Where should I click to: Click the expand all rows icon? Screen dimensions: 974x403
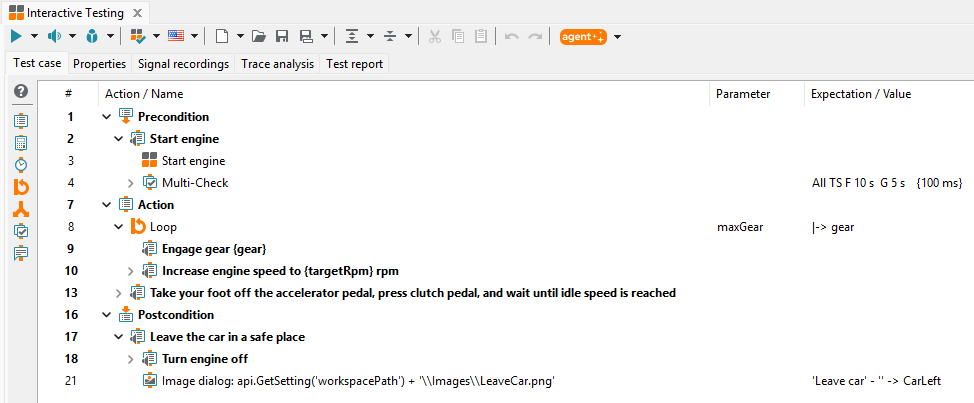point(352,37)
